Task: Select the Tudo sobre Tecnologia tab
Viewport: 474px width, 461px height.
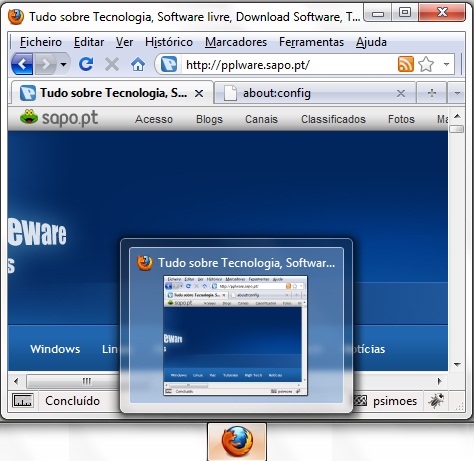Action: click(112, 93)
